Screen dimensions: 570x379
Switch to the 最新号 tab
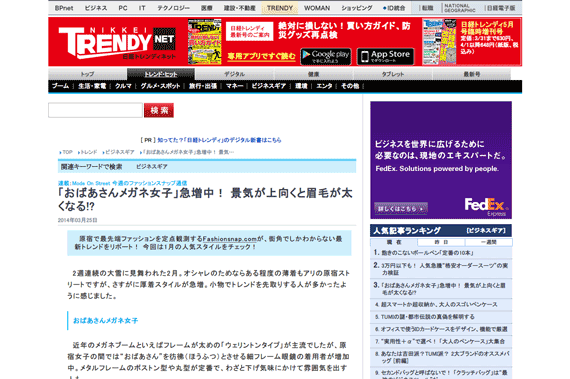click(x=472, y=74)
